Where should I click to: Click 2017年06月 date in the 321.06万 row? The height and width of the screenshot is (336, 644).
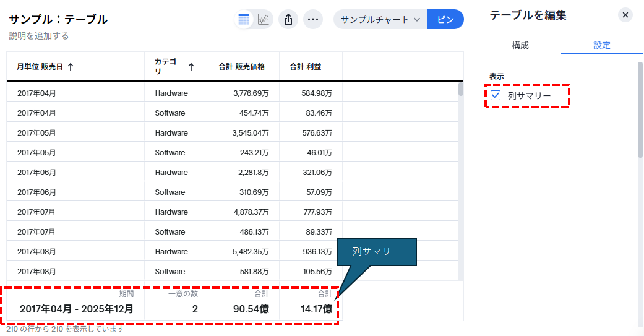pos(36,173)
